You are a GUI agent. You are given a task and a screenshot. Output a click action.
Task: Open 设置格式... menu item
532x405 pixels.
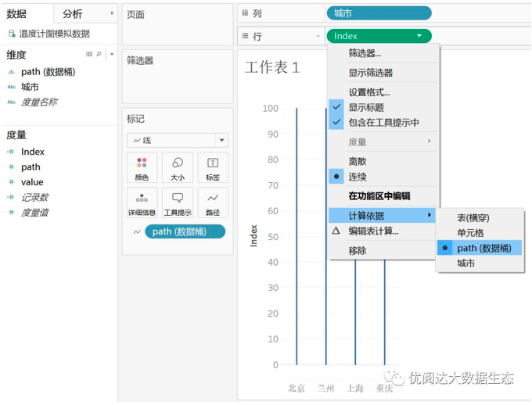(369, 92)
